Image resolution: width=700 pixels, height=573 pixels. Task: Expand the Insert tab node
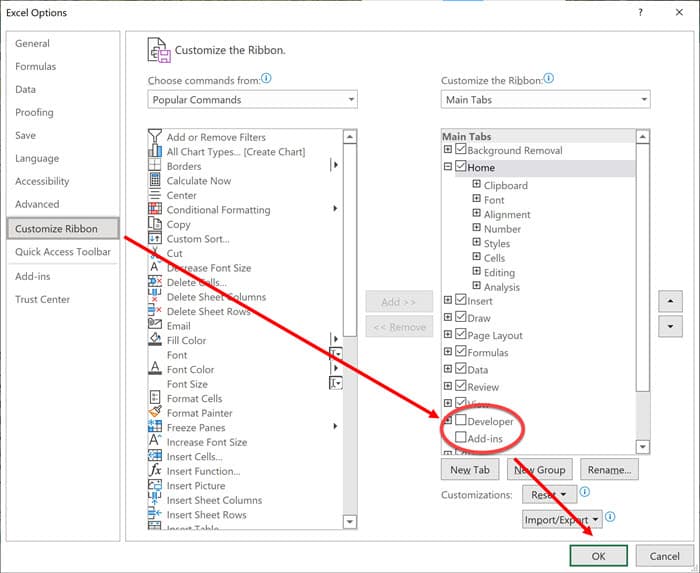coord(448,300)
